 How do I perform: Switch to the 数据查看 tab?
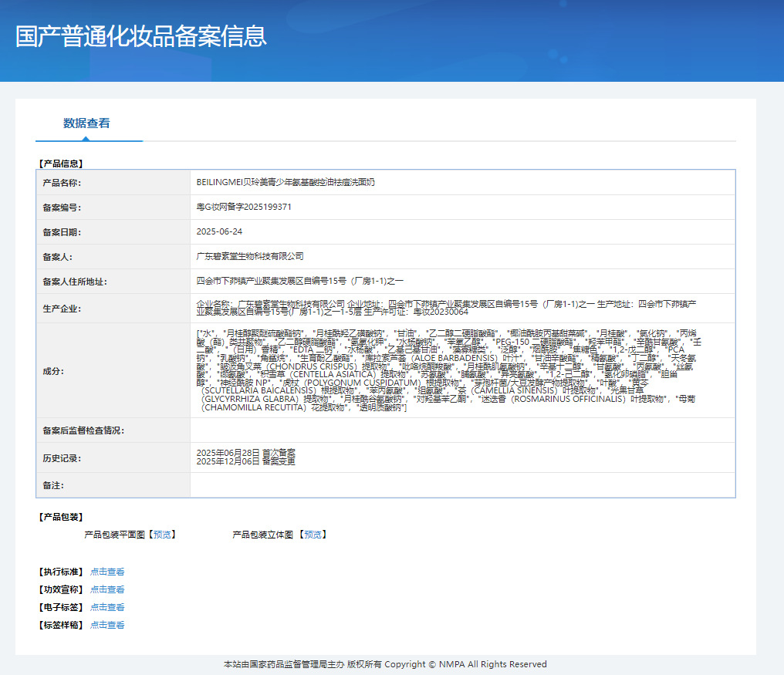(89, 122)
